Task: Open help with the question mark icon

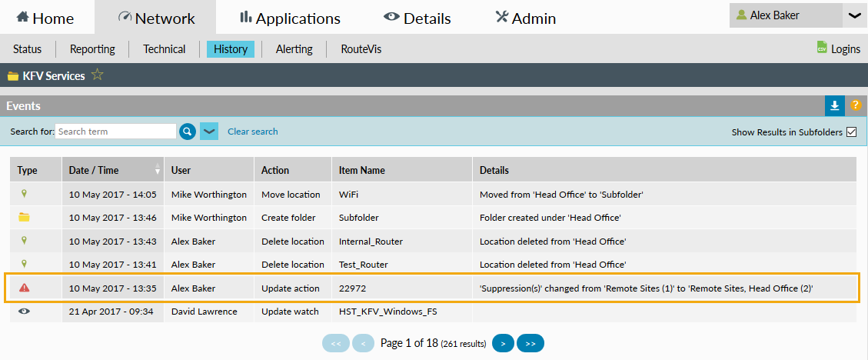Action: (x=856, y=105)
